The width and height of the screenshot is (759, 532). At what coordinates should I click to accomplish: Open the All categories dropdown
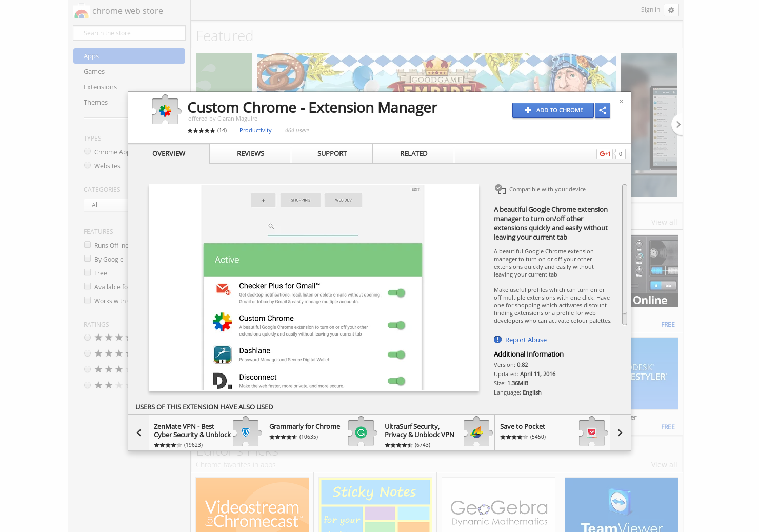tap(106, 205)
